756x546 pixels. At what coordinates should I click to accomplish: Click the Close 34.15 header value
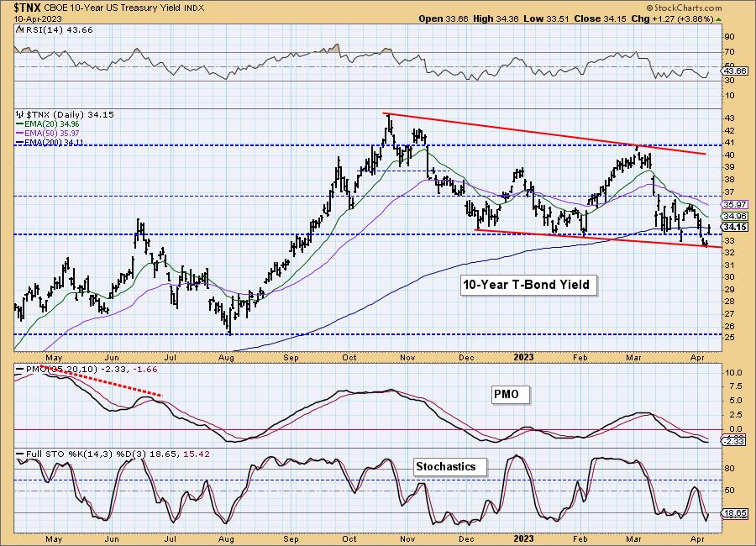601,18
